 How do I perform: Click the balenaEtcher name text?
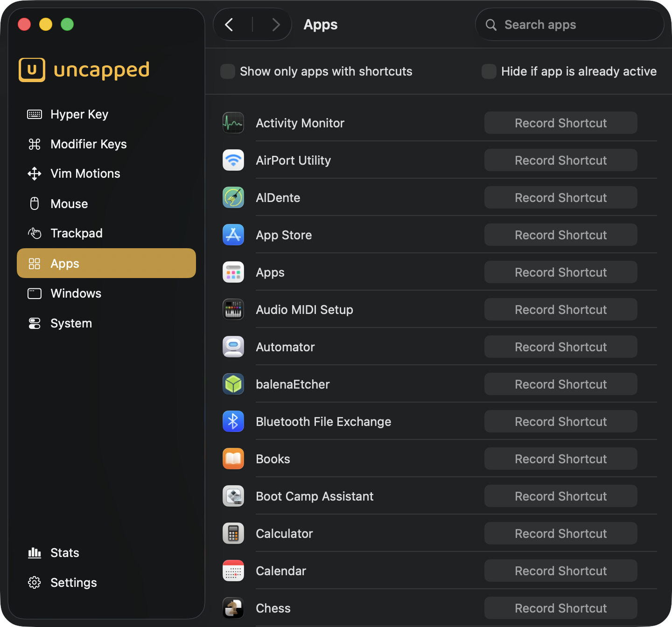(x=293, y=384)
